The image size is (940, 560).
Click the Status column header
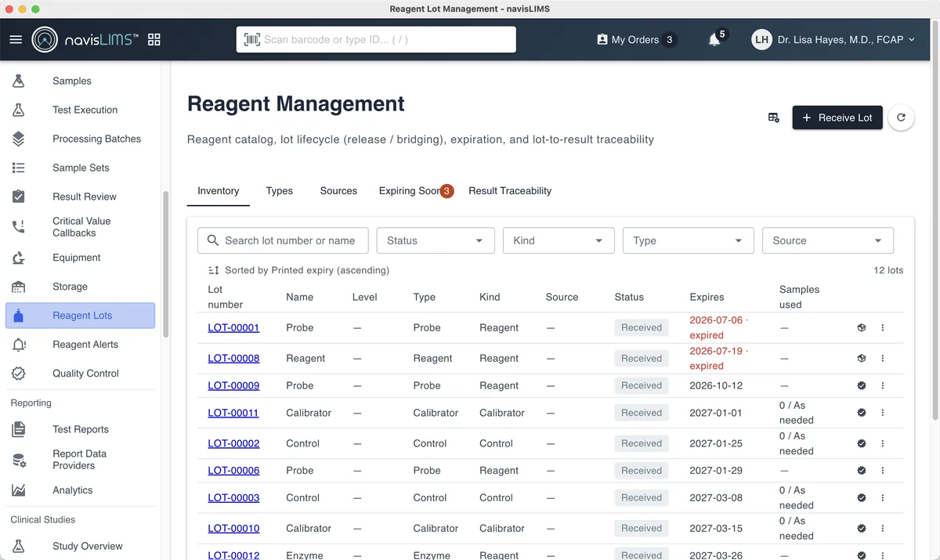[x=629, y=297]
